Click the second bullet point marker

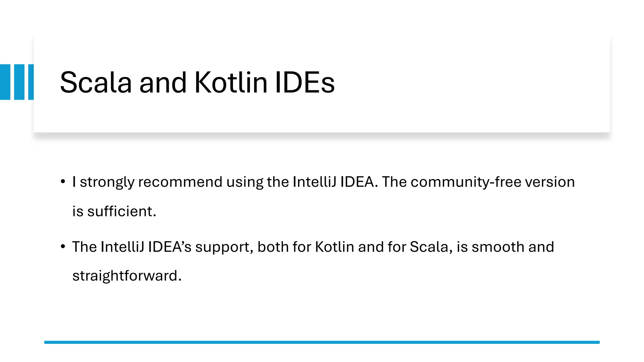(x=63, y=246)
